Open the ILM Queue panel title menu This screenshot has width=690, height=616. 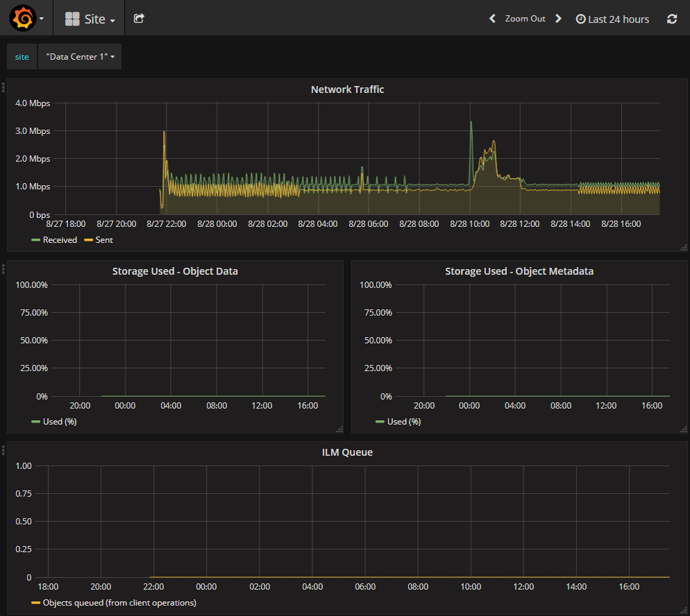(x=347, y=452)
